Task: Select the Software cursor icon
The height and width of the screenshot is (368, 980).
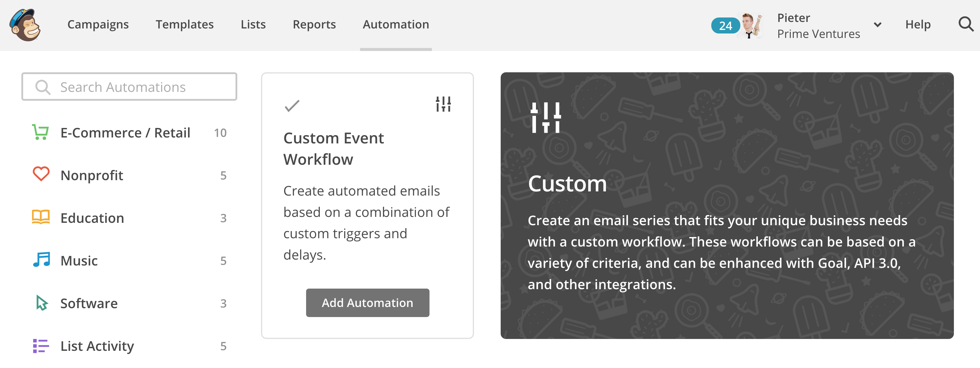Action: point(41,303)
